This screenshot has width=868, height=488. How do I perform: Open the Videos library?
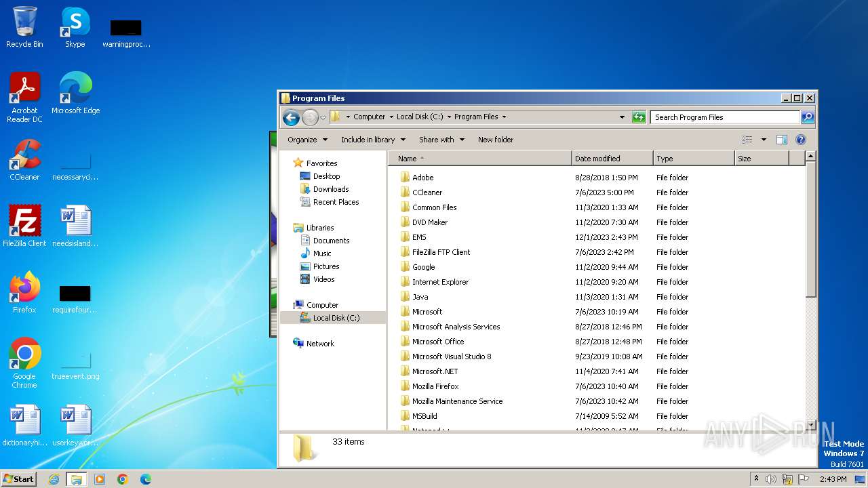(323, 279)
